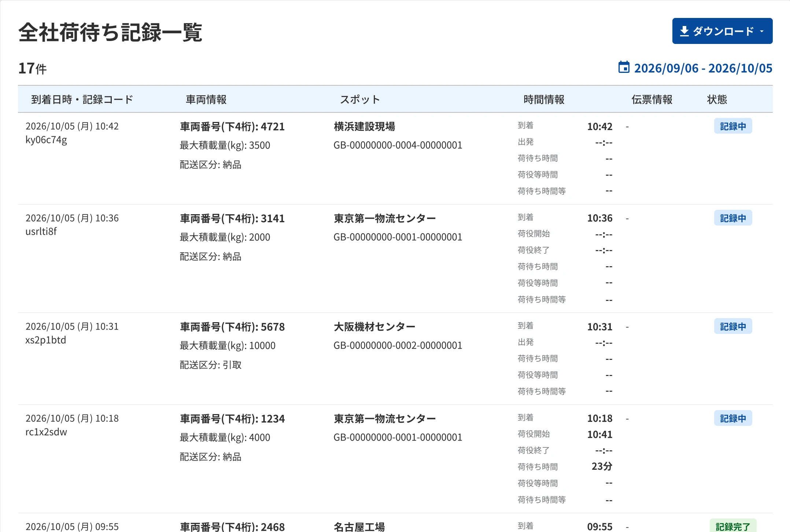Screen dimensions: 790x532
Task: Select record code rc1x2sdw
Action: pos(46,432)
